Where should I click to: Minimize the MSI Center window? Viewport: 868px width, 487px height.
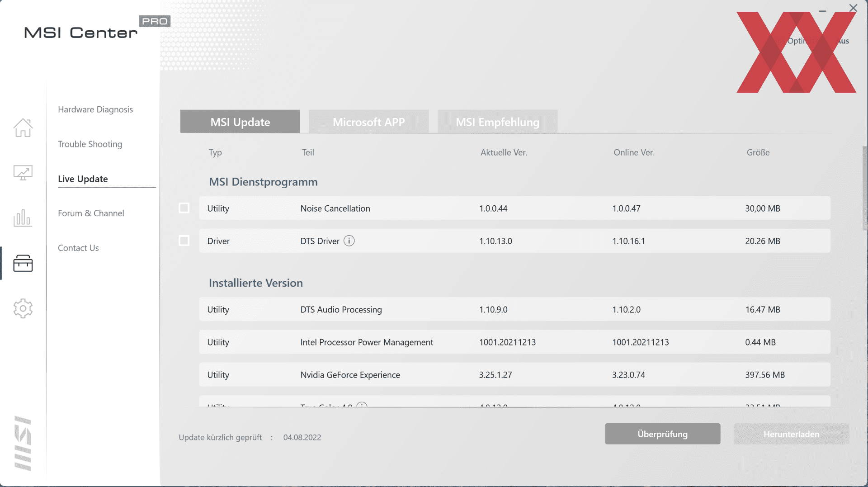point(822,11)
